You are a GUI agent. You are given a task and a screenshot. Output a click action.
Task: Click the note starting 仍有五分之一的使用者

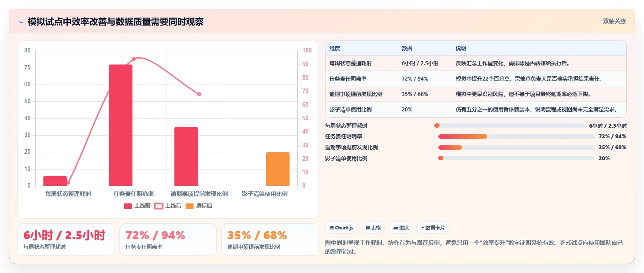(536, 110)
